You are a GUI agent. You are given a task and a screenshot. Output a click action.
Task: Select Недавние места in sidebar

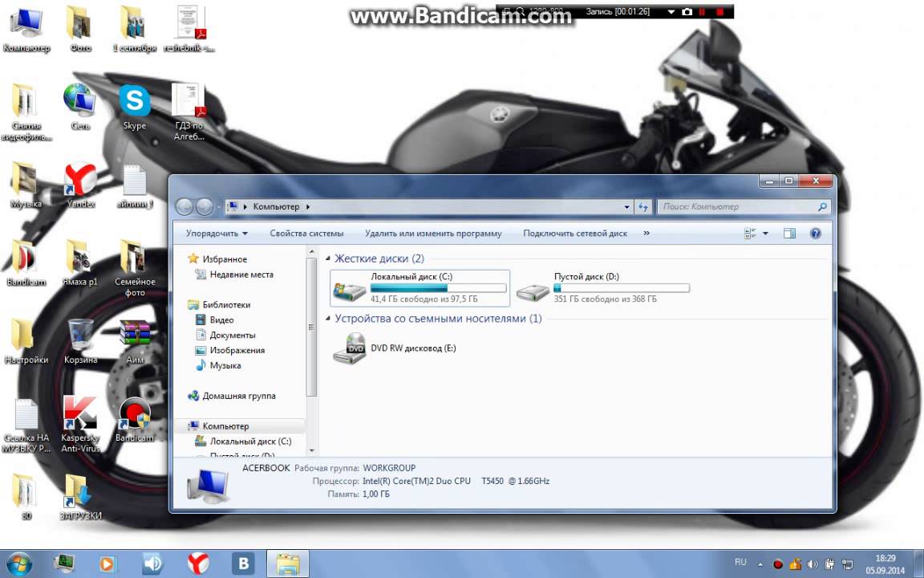[241, 275]
